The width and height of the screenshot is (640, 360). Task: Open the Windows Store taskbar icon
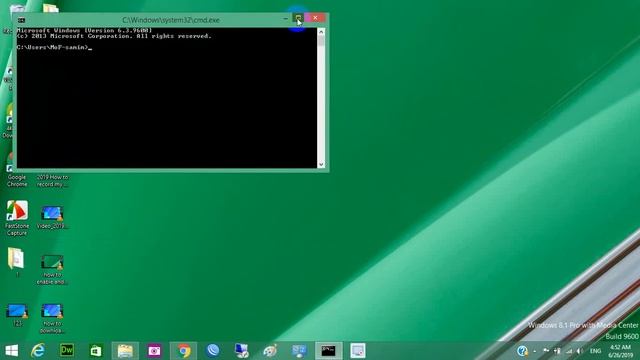[96, 351]
